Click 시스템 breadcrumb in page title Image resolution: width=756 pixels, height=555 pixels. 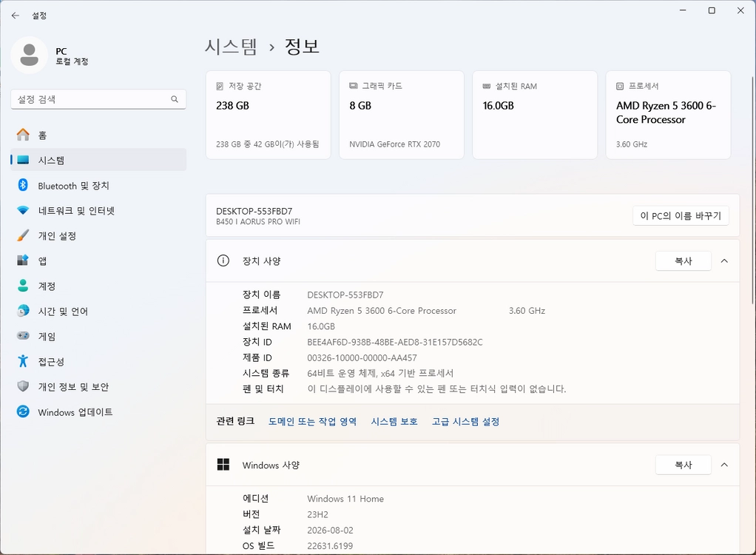[231, 47]
